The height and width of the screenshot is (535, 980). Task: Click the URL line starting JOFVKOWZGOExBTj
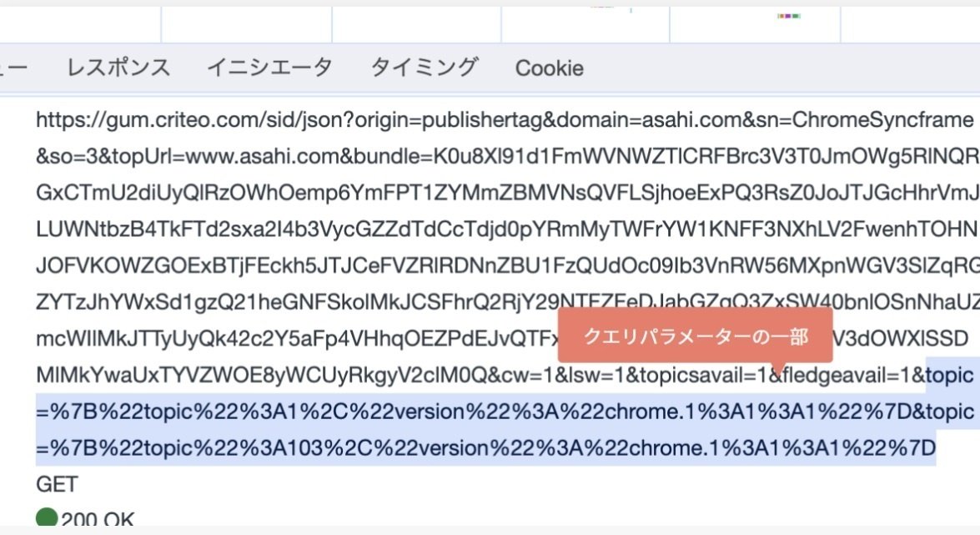[x=507, y=265]
